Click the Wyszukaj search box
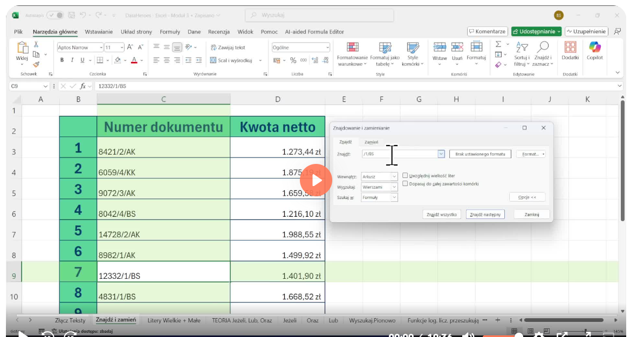Image resolution: width=644 pixels, height=337 pixels. pos(319,15)
